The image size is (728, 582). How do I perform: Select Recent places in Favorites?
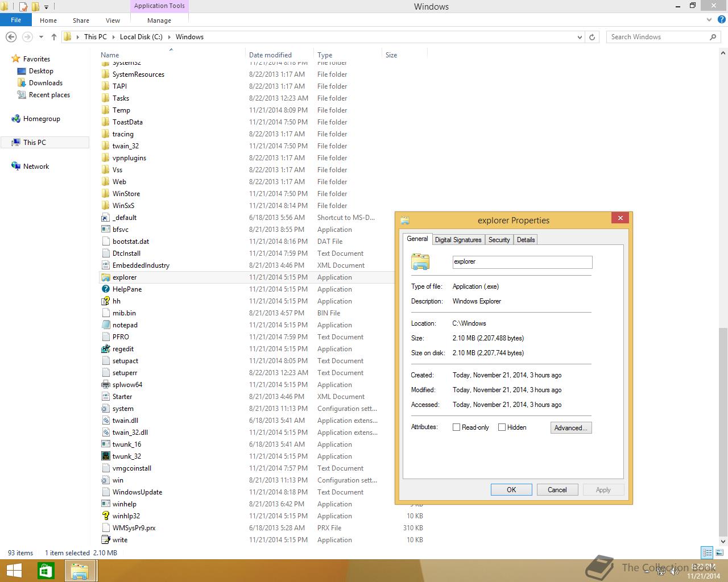coord(49,95)
